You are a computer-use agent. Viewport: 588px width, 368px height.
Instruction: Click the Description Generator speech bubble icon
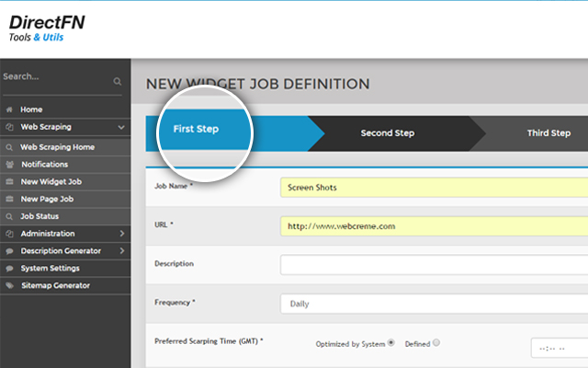click(10, 251)
